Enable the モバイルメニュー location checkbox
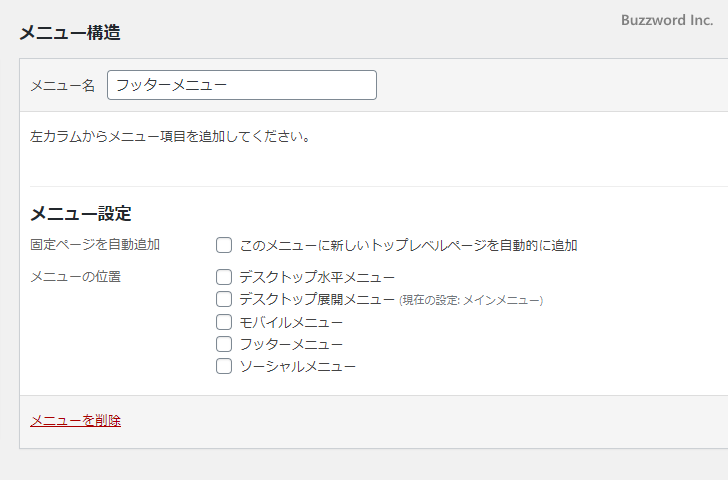 click(x=224, y=322)
